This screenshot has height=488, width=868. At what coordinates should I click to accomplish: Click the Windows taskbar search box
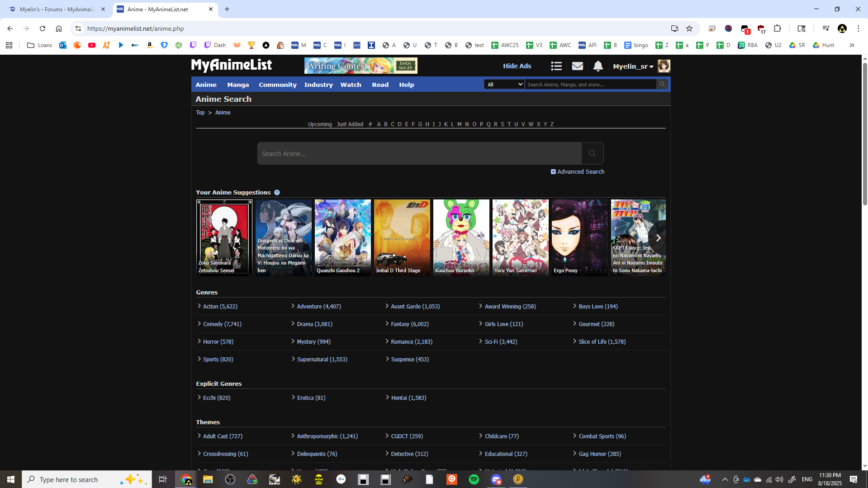click(87, 479)
